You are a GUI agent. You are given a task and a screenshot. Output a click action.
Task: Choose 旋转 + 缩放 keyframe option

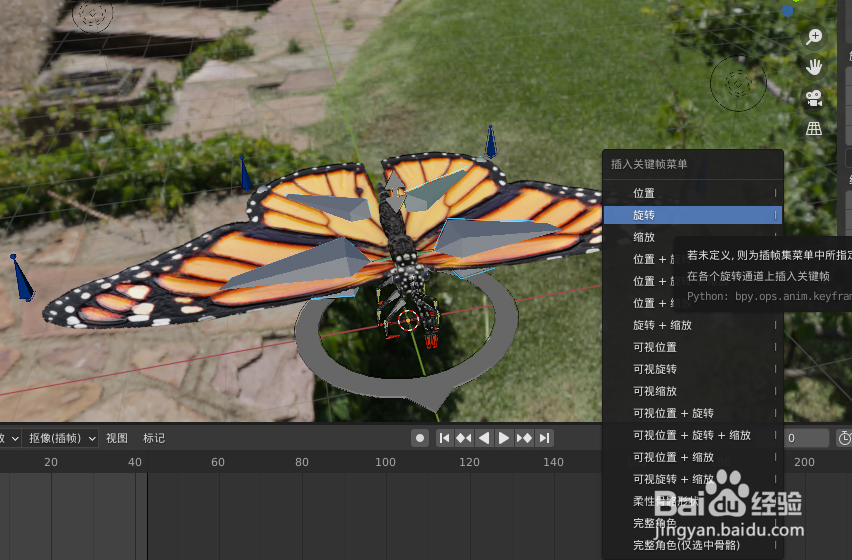(693, 325)
